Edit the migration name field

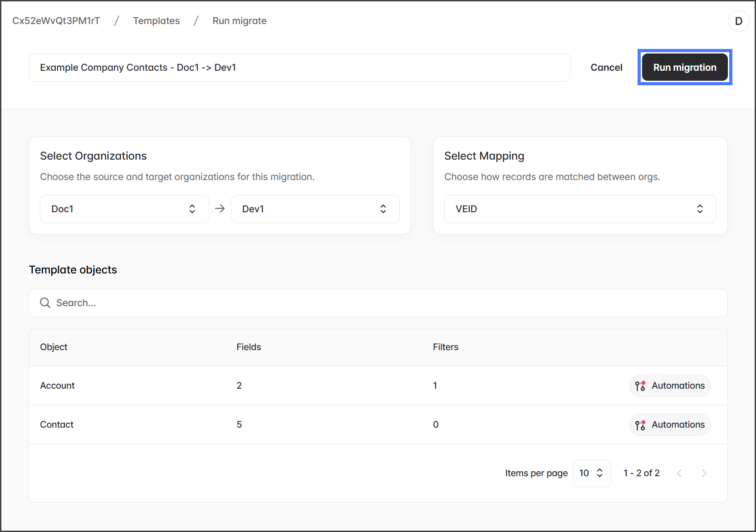click(299, 68)
